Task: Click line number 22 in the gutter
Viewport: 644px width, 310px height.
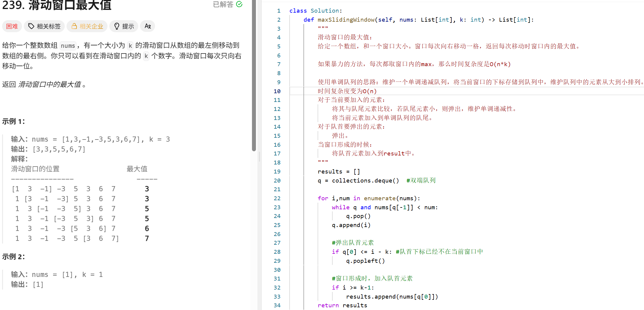Action: pos(277,198)
